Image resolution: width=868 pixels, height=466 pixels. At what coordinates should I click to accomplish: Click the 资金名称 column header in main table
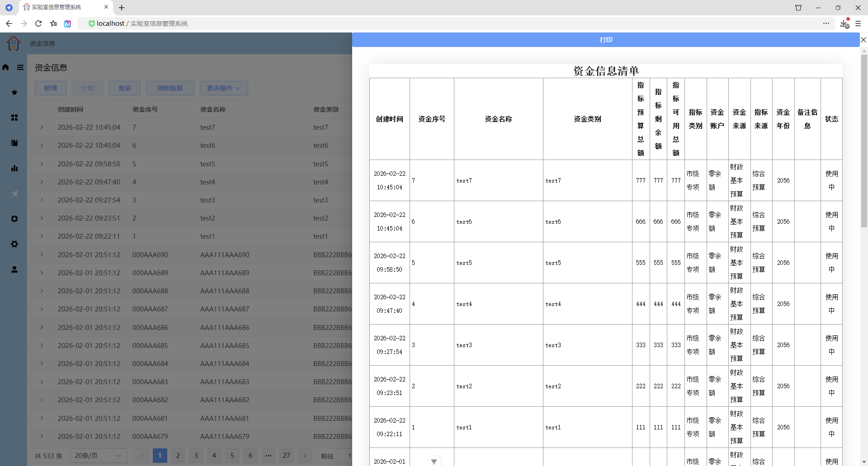pyautogui.click(x=213, y=109)
